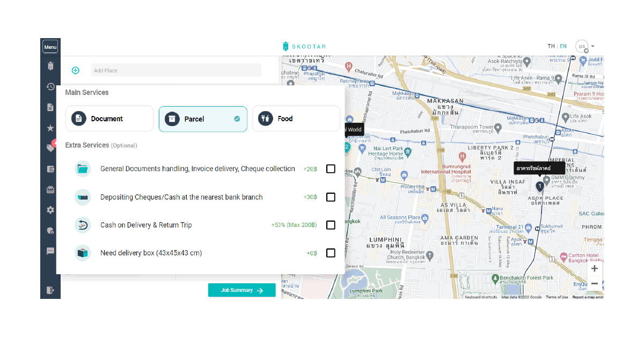The image size is (644, 337).
Task: Click the delivery box icon
Action: (83, 253)
